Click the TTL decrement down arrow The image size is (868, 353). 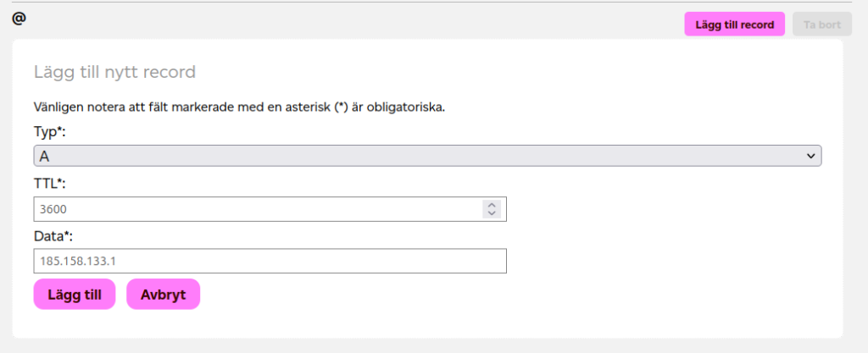(x=491, y=213)
